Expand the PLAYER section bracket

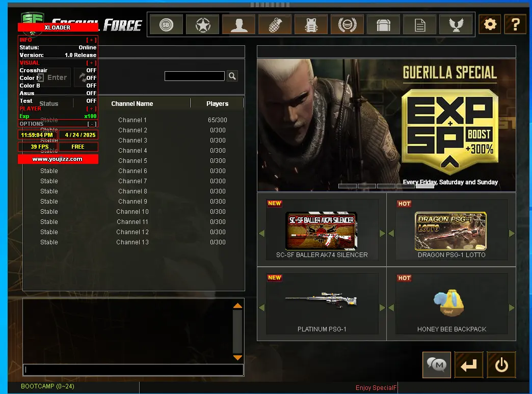(91, 108)
